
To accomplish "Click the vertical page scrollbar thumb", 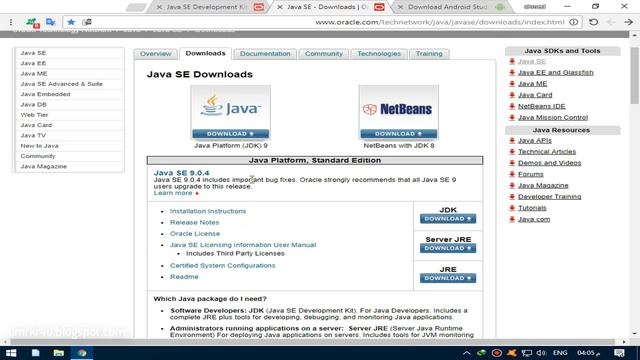I will (x=634, y=75).
